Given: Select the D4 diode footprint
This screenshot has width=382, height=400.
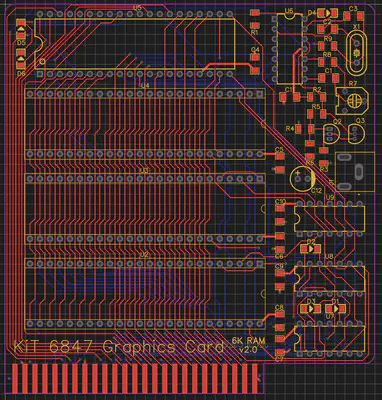Looking at the screenshot, I should (327, 13).
